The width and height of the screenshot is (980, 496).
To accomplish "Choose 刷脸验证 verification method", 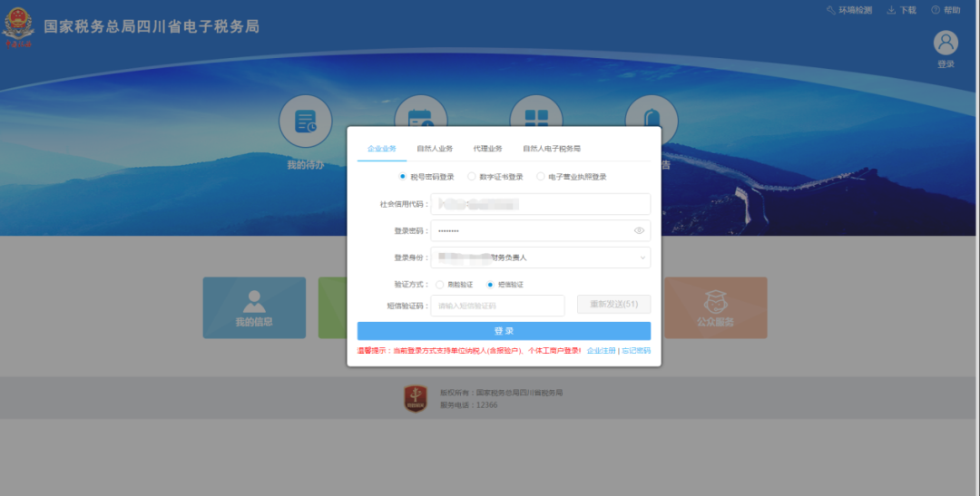I will 440,285.
